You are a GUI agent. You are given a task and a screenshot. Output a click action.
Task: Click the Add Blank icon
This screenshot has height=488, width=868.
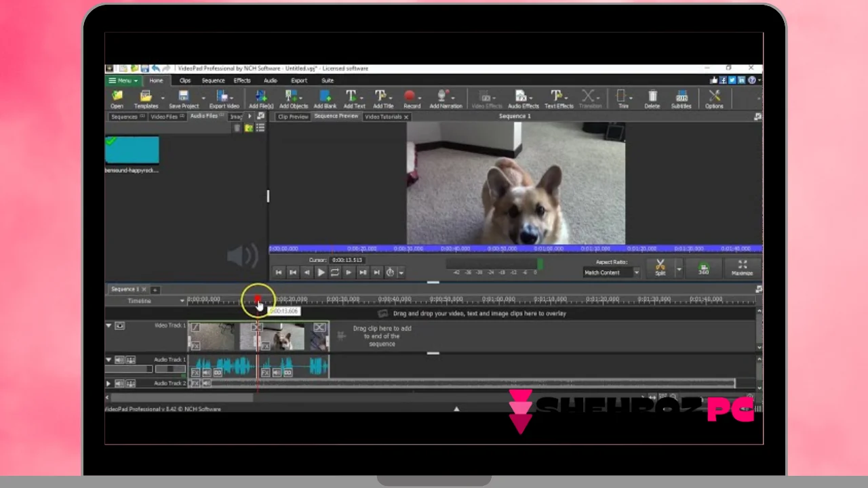coord(325,99)
